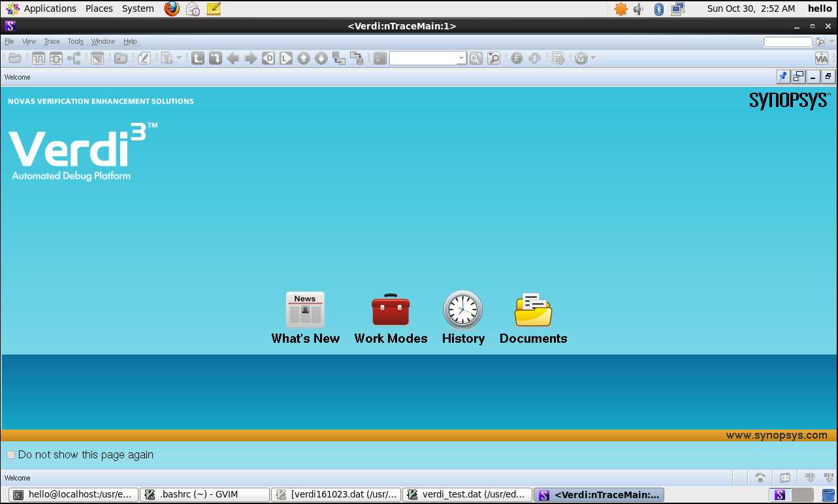Click the www.synopsys.com link

777,435
